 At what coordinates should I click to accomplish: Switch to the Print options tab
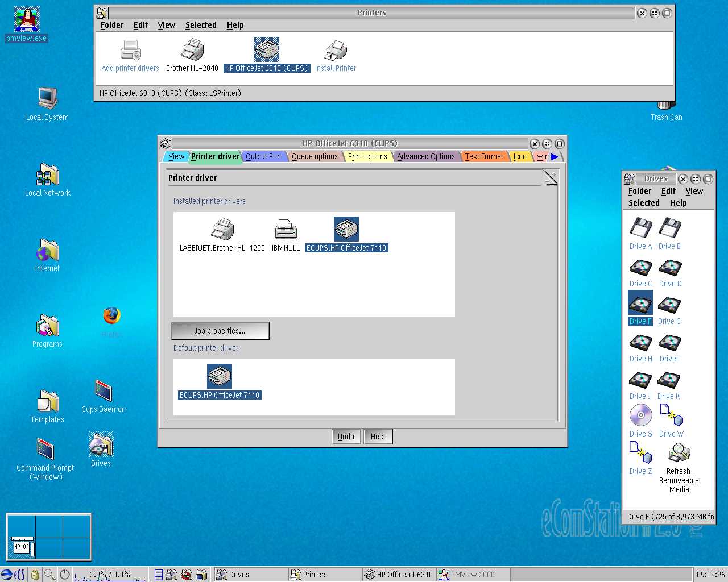point(367,156)
